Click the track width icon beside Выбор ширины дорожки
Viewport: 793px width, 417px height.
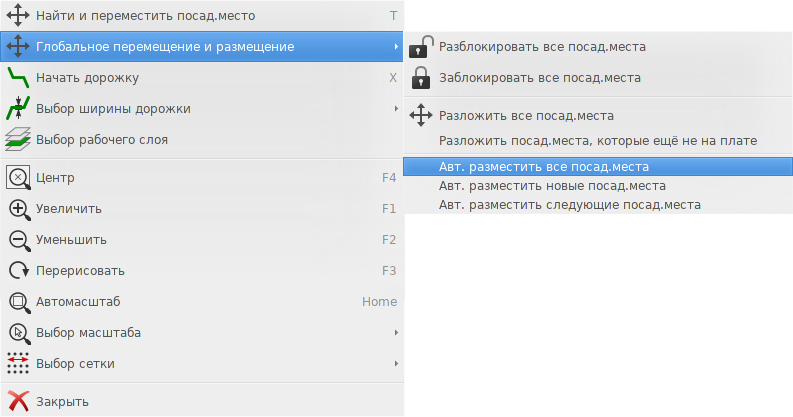pyautogui.click(x=18, y=109)
